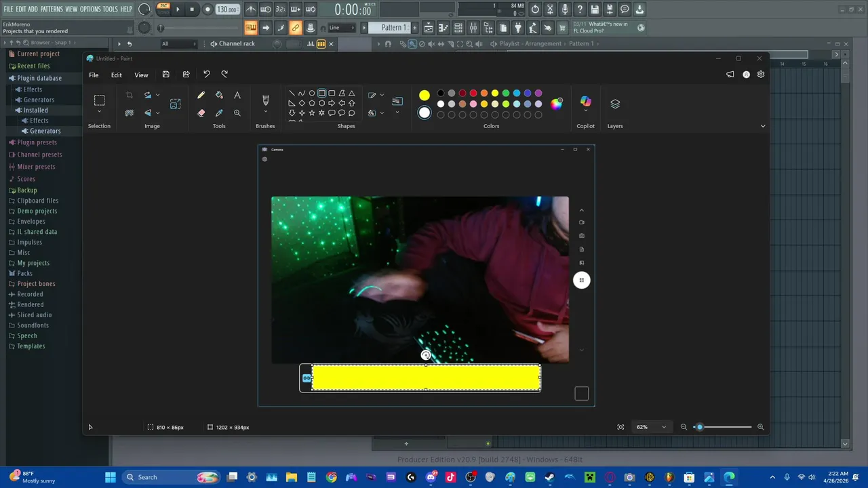Open the File menu in Paint
868x488 pixels.
(94, 75)
